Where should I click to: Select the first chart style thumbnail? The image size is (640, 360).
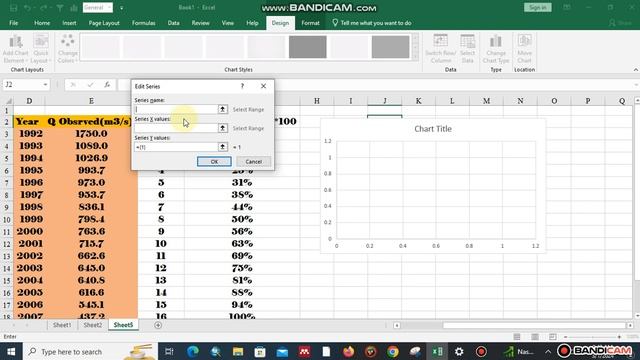point(100,47)
